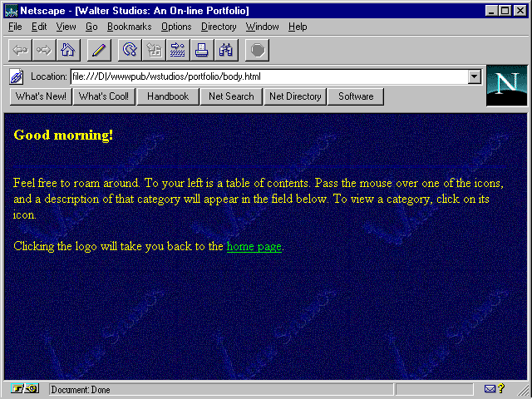
Task: Minimize the Netscape window
Action: [x=491, y=11]
